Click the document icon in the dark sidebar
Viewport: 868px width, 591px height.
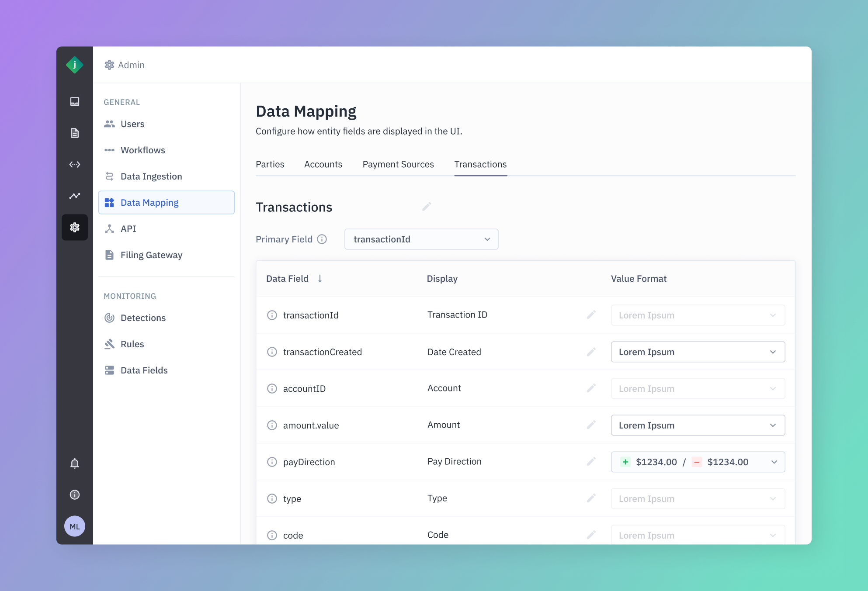(75, 133)
